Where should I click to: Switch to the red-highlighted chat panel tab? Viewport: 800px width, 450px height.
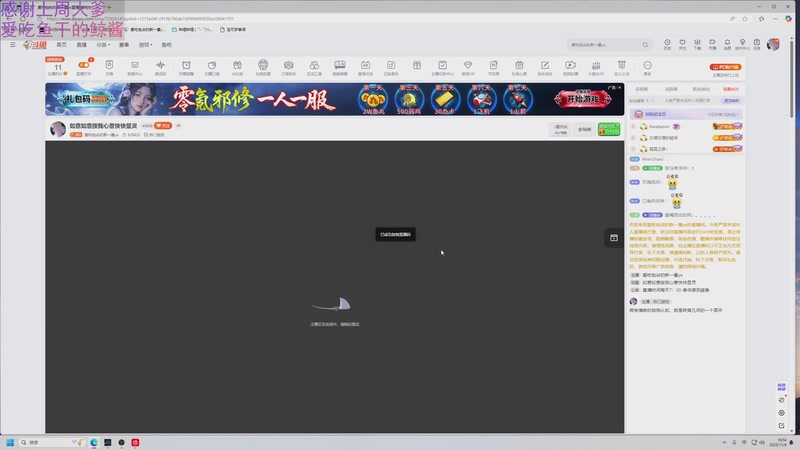(731, 89)
